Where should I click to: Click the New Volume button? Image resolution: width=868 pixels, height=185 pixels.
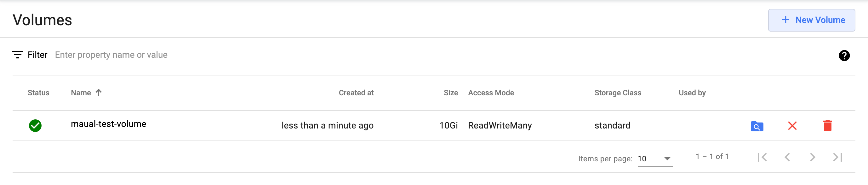[811, 20]
